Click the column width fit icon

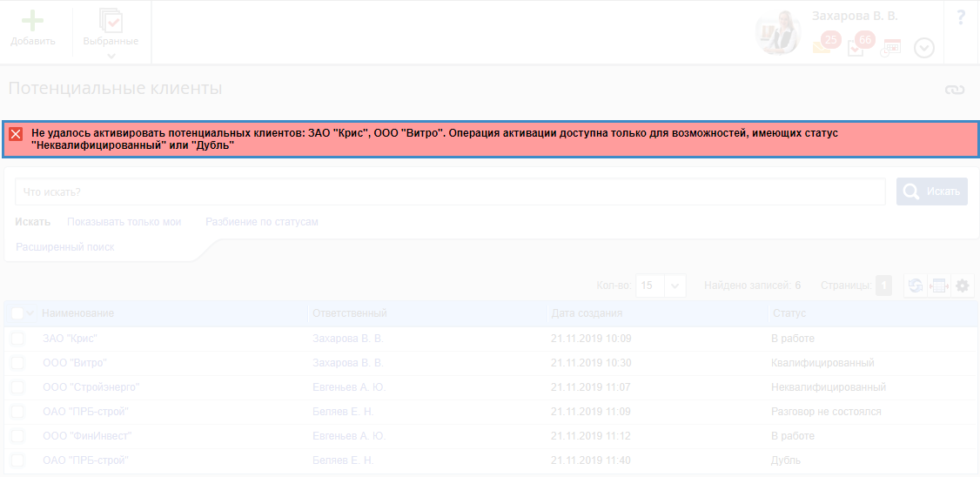coord(939,286)
